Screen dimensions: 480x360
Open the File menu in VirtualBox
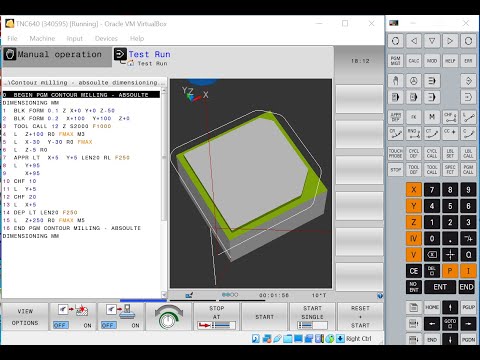(12, 38)
